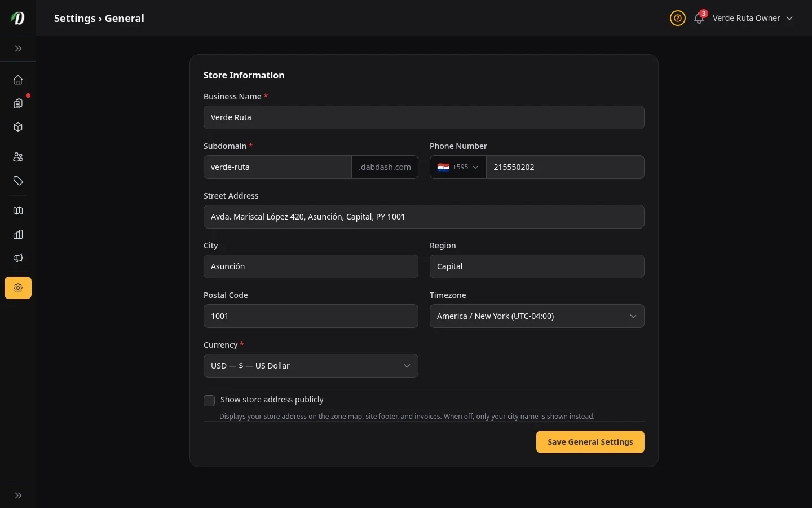Open marketing with the megaphone icon
Screen dimensions: 812x508
tap(18, 258)
